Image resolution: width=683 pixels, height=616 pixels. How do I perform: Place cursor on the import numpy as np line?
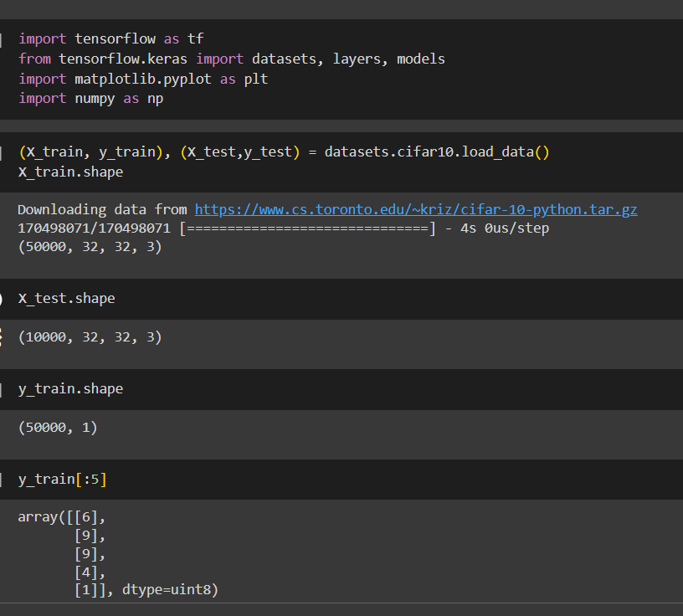tap(90, 99)
